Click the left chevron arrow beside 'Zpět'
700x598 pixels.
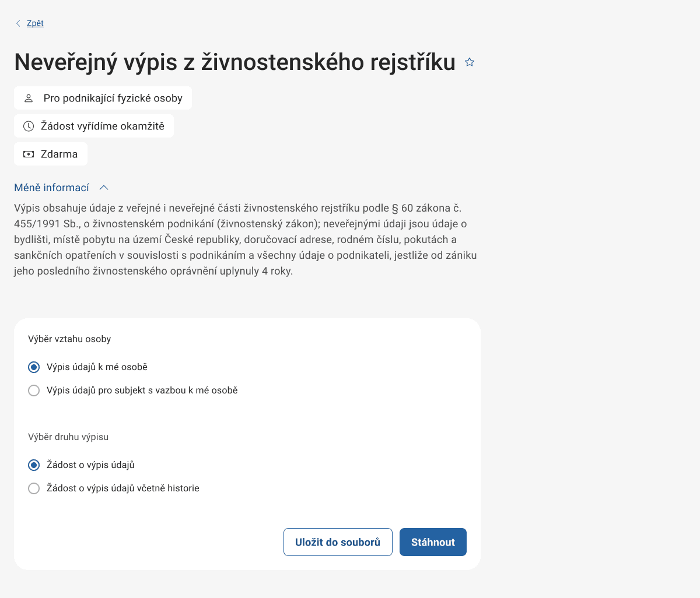tap(17, 23)
